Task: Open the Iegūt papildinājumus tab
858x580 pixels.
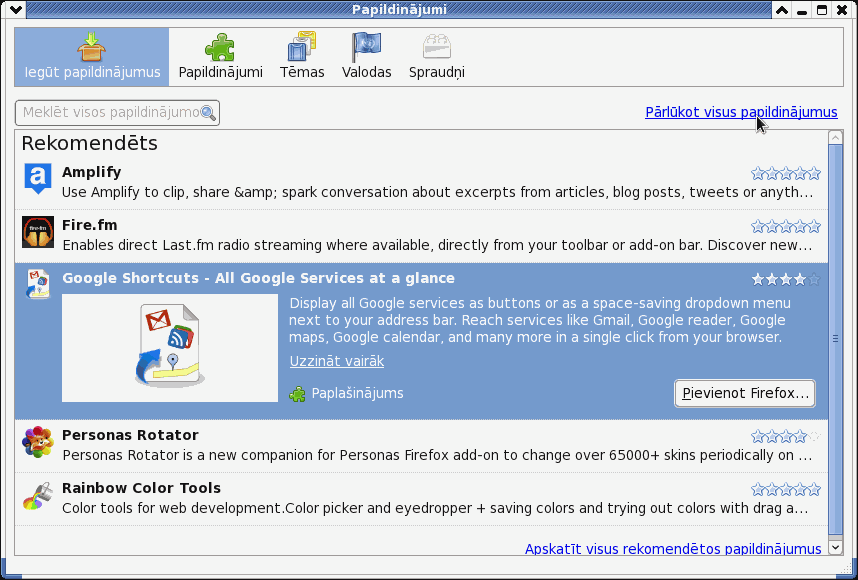Action: pos(92,57)
